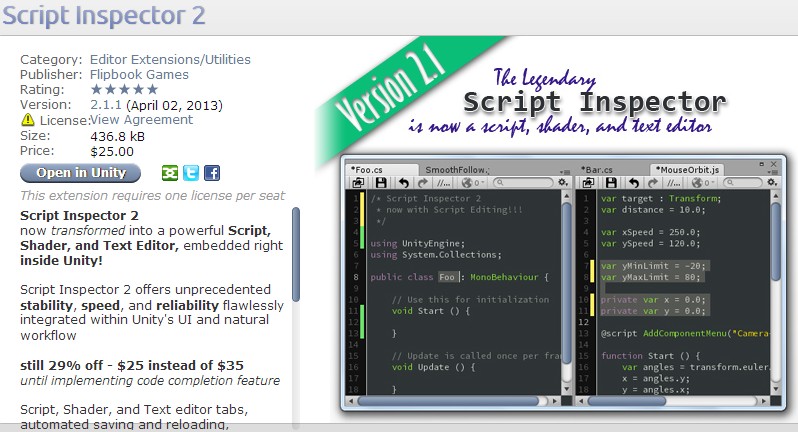Click MouseOrbit.js horizontal scroll right arrow
Screen dimensions: 798x432
764,401
